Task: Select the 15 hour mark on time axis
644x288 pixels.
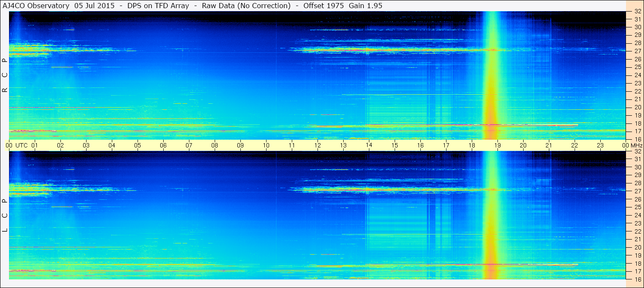Action: (x=395, y=145)
